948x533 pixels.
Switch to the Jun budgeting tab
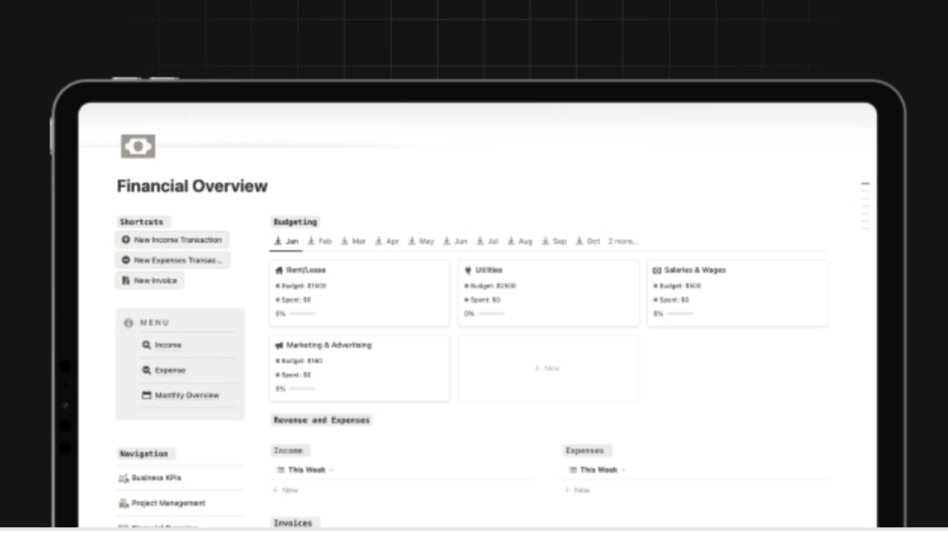coord(455,241)
